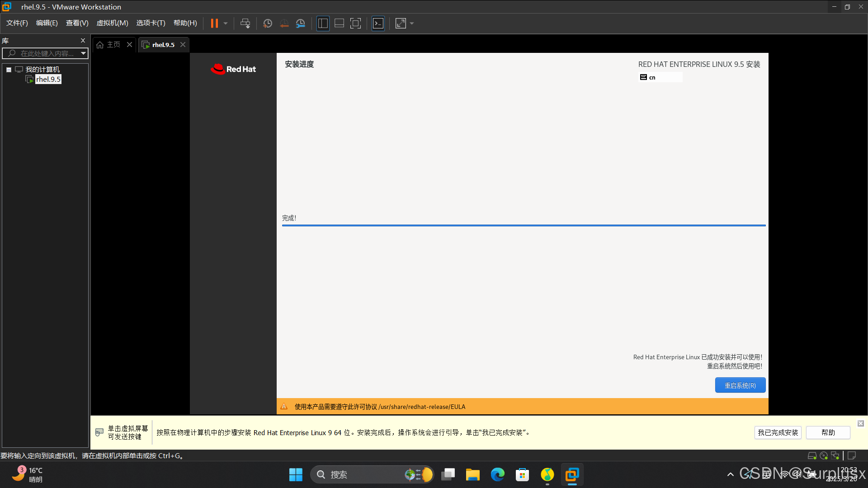Pause the virtual machine
868x488 pixels.
[x=214, y=23]
